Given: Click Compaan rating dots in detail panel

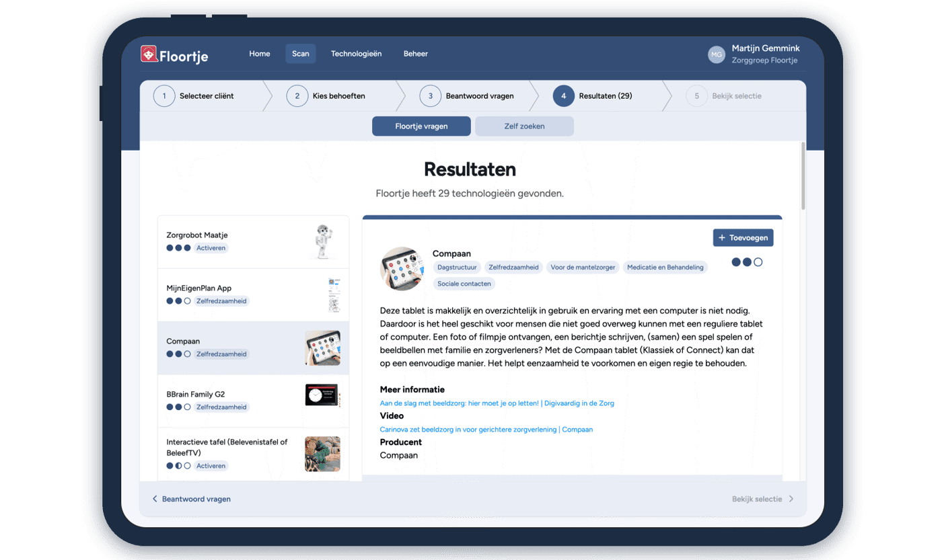Looking at the screenshot, I should pos(747,262).
